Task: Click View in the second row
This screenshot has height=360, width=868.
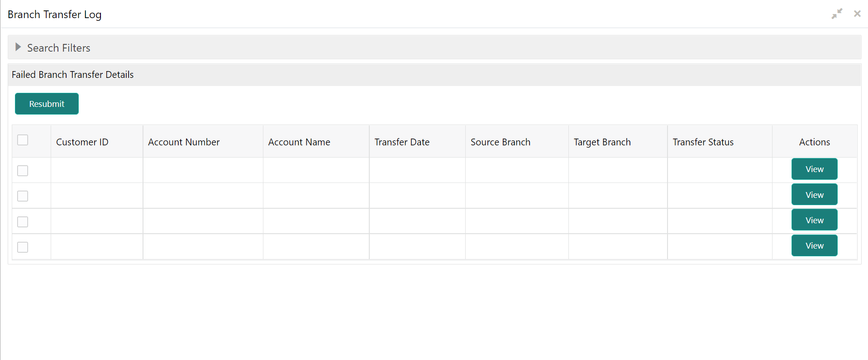Action: tap(814, 195)
